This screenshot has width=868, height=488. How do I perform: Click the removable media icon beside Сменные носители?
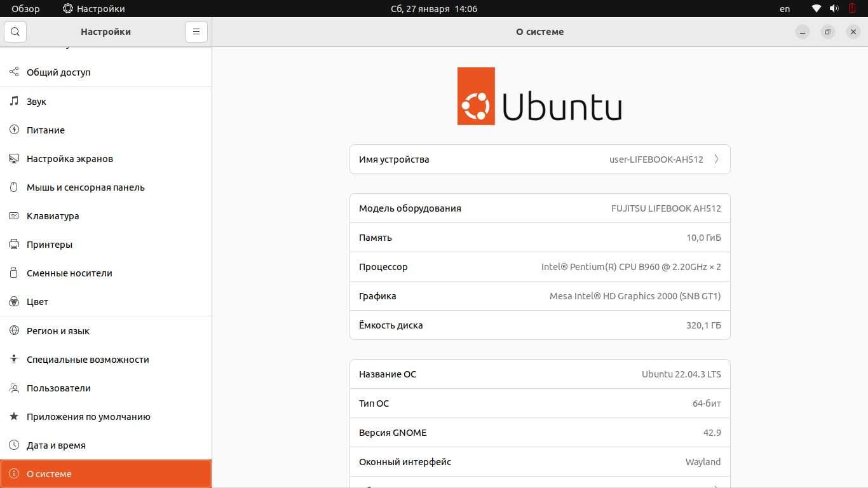coord(14,273)
